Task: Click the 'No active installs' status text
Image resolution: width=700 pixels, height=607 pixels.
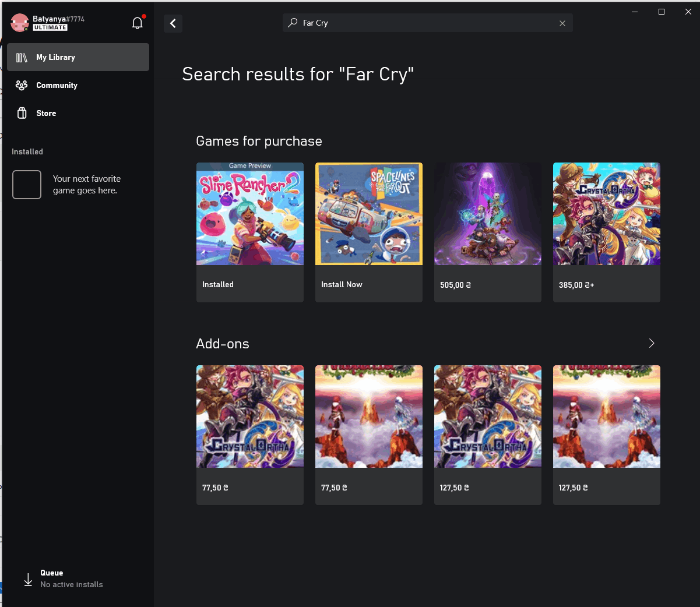Action: [72, 584]
